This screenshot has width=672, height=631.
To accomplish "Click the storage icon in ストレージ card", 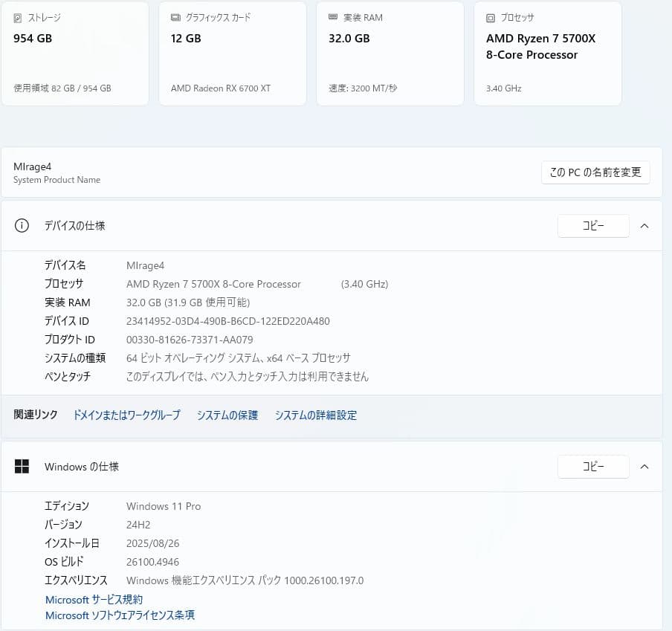I will [x=18, y=17].
